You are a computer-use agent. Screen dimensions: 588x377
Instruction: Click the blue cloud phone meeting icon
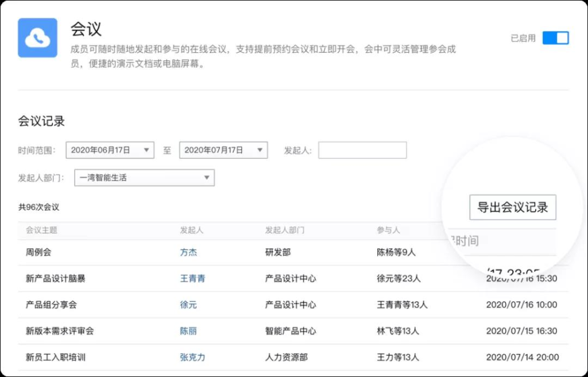[37, 38]
